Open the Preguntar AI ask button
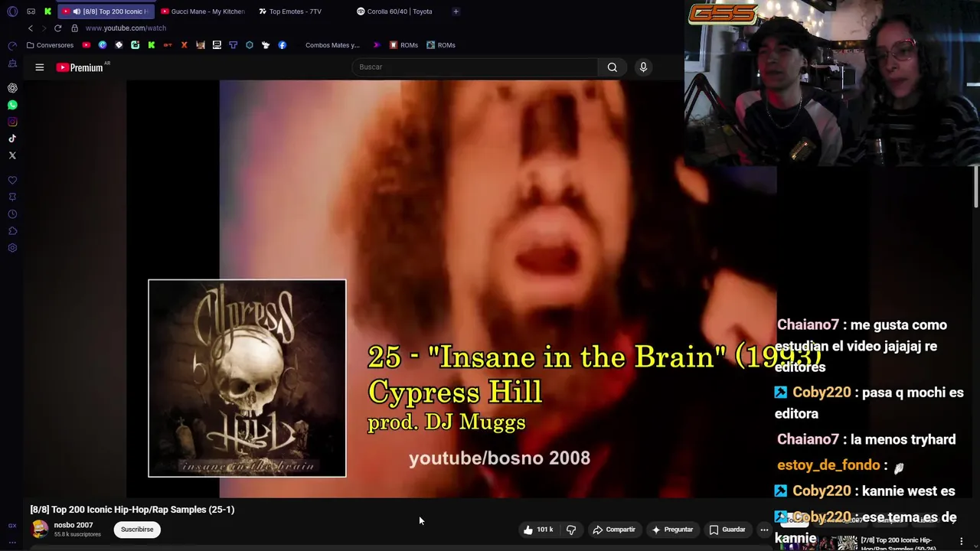The height and width of the screenshot is (551, 980). (x=672, y=530)
